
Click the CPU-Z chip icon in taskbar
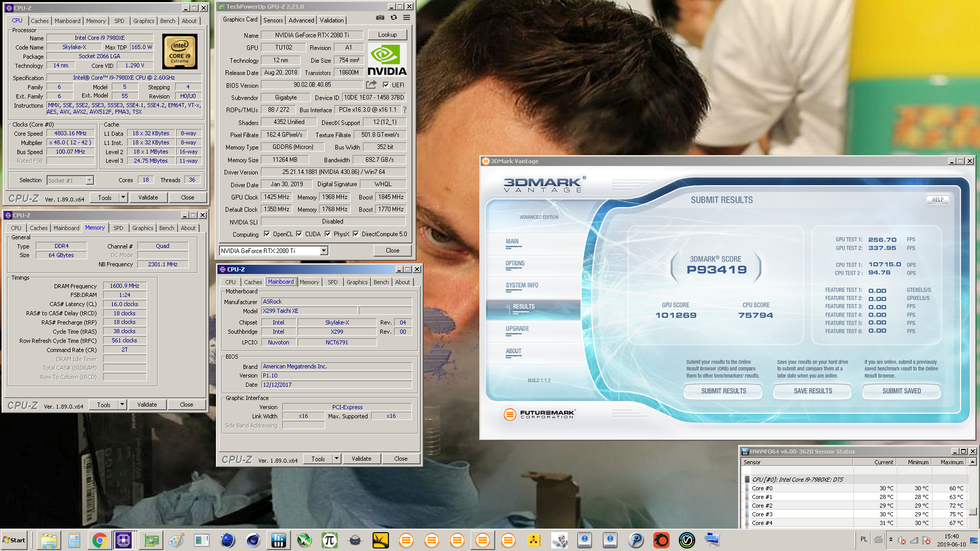124,540
